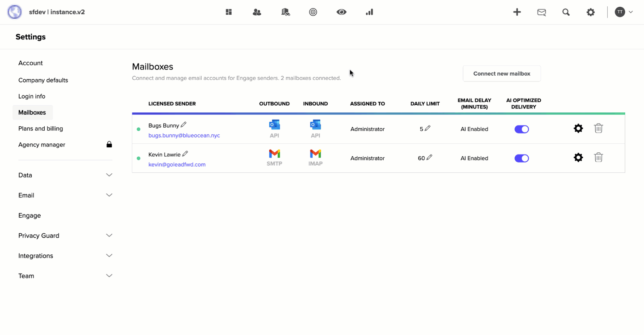Image resolution: width=644 pixels, height=335 pixels.
Task: Open the dashboard grid icon
Action: [229, 12]
